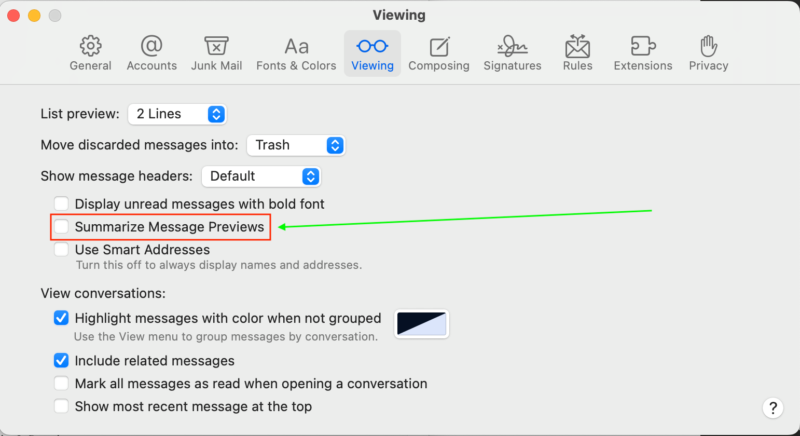800x436 pixels.
Task: Click the 'List preview:' label
Action: pyautogui.click(x=80, y=114)
